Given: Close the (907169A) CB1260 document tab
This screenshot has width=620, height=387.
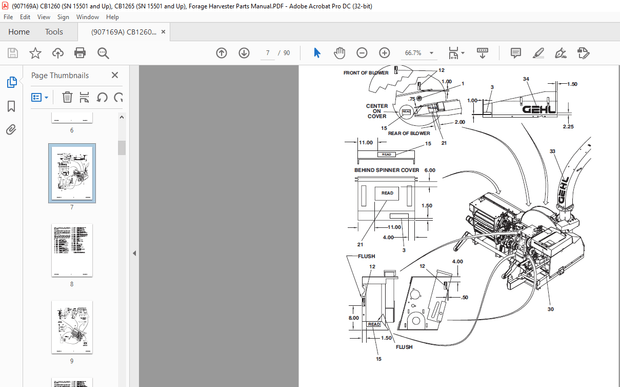Looking at the screenshot, I should click(163, 32).
